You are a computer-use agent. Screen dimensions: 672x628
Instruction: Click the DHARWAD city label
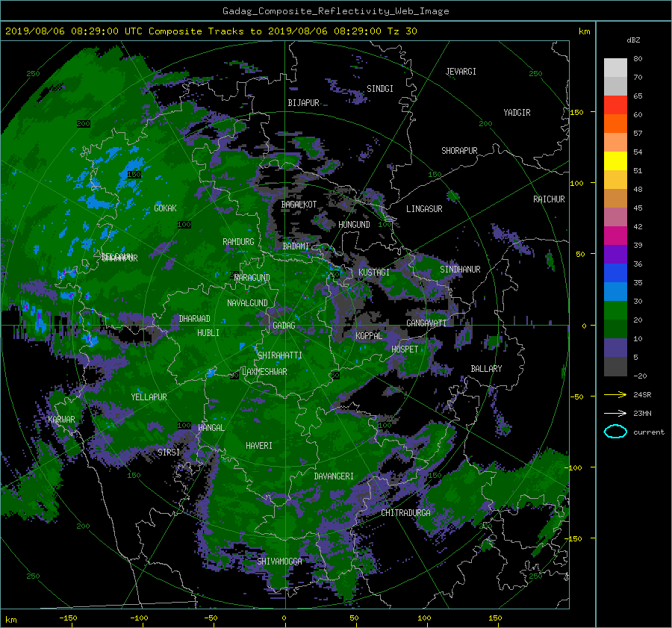coord(195,319)
